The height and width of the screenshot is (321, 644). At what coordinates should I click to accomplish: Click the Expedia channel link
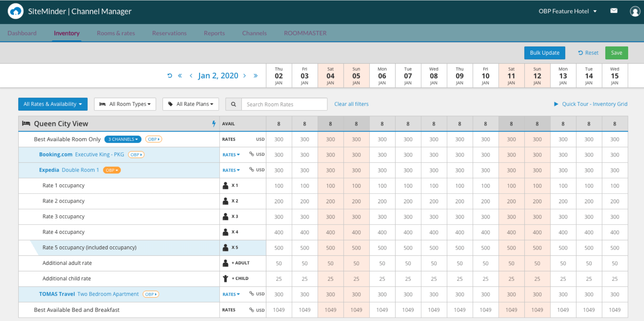click(x=49, y=170)
